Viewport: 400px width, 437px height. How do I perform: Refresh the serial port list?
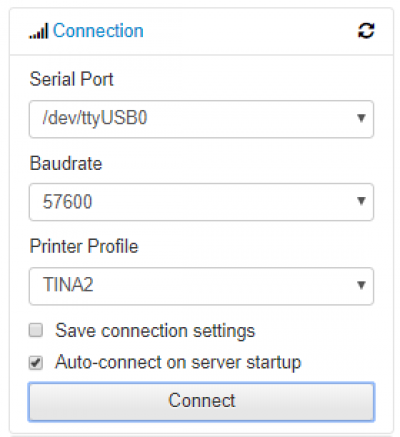[366, 31]
